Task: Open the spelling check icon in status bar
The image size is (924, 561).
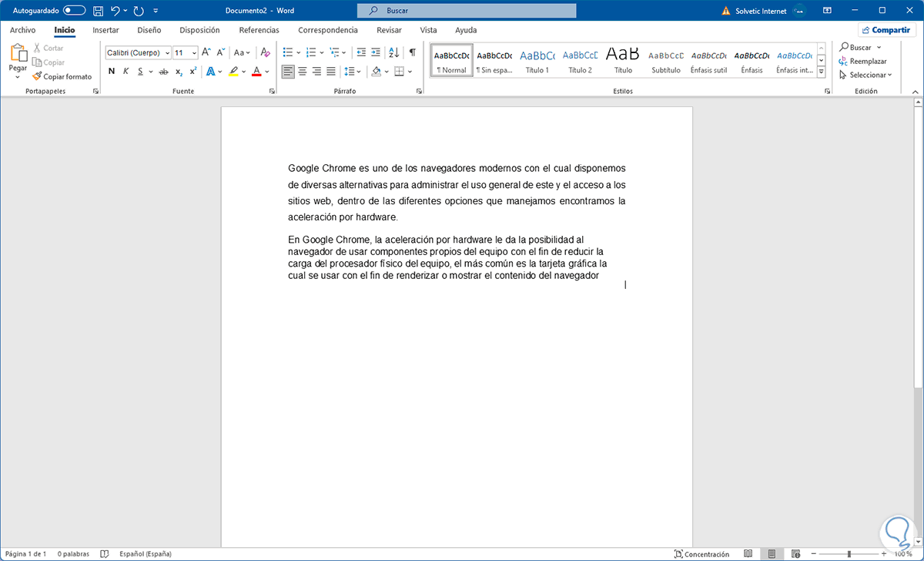Action: 104,553
